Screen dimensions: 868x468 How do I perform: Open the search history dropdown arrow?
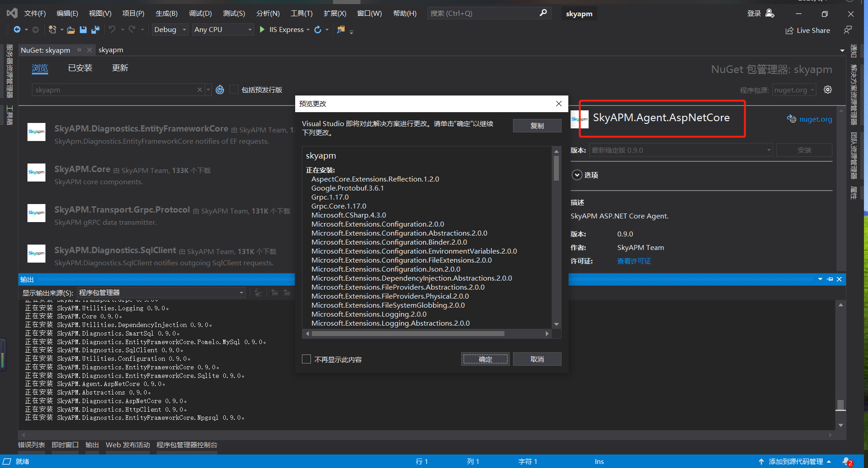click(x=208, y=90)
